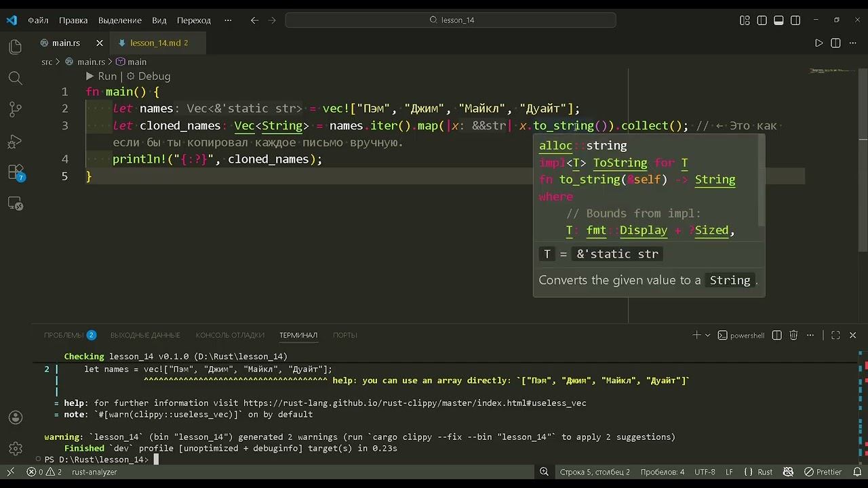This screenshot has height=488, width=868.
Task: Click the Copilot status icon
Action: coord(788,472)
